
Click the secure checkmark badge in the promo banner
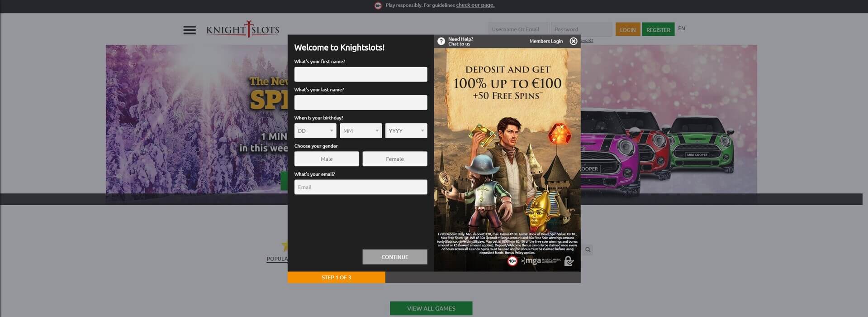pyautogui.click(x=569, y=261)
